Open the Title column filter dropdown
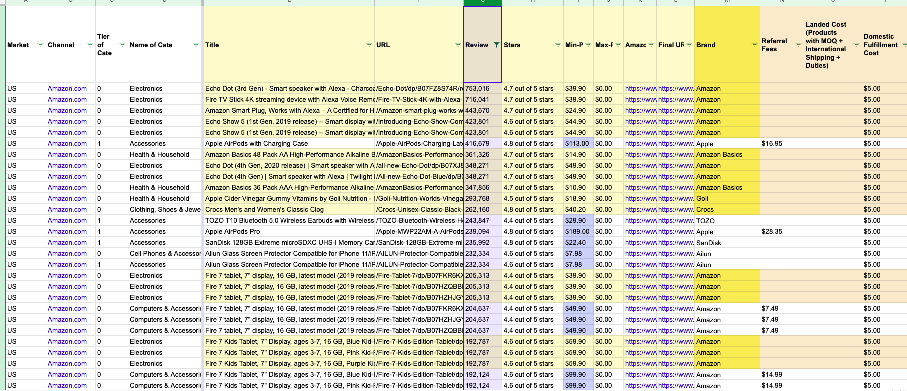Image resolution: width=907 pixels, height=391 pixels. click(x=369, y=45)
